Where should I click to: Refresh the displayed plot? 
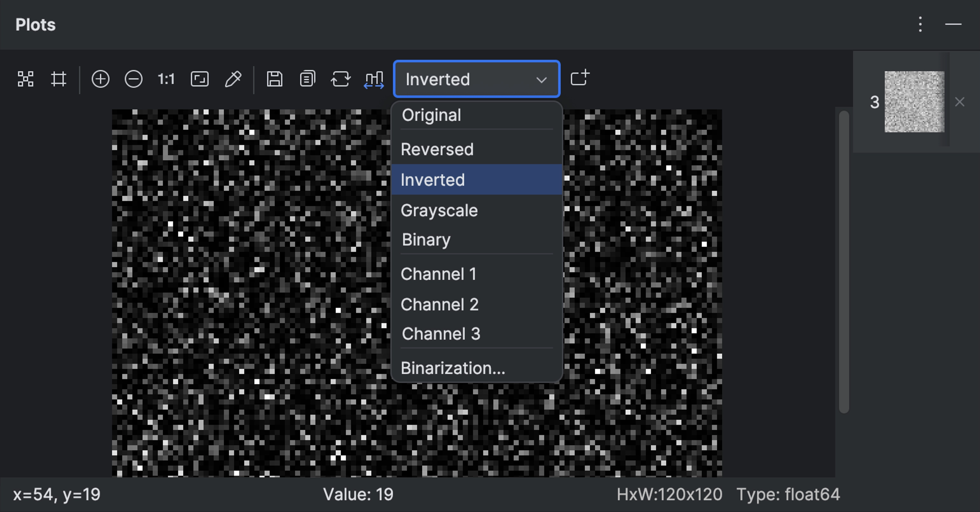point(340,79)
